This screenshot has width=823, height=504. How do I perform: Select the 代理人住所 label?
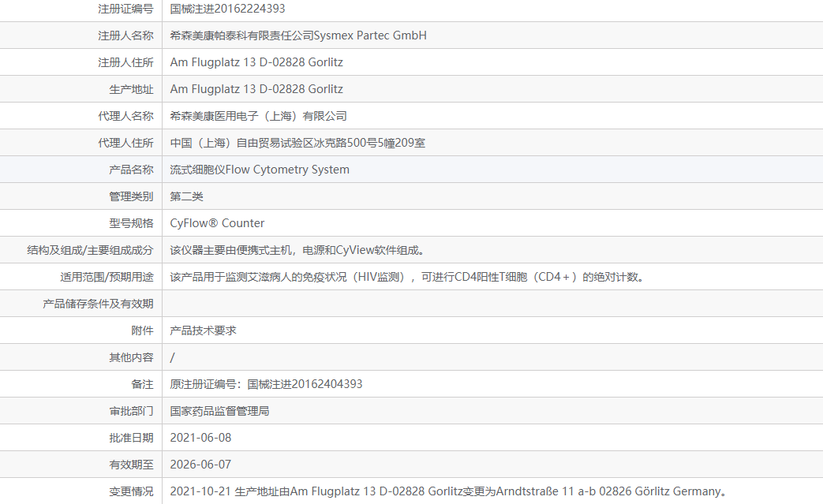point(125,143)
